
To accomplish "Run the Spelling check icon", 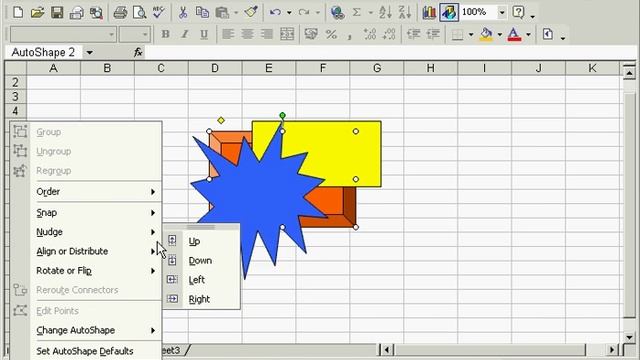I will [x=158, y=12].
